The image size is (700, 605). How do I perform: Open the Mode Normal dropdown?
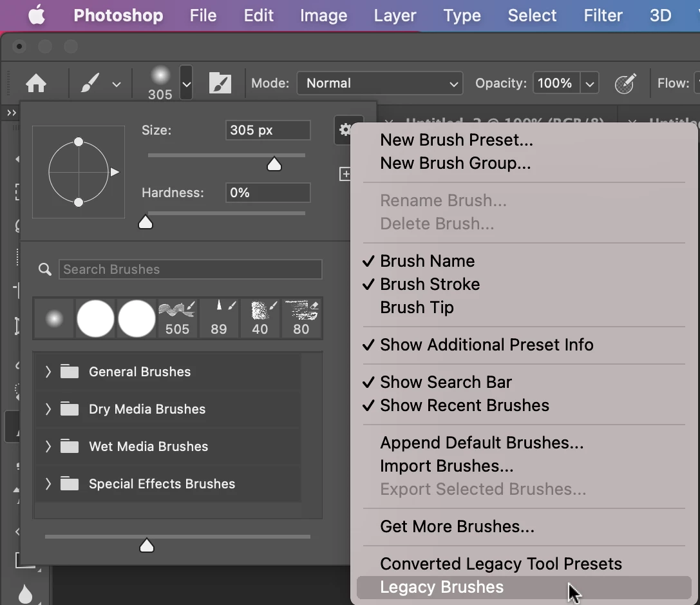pos(380,83)
